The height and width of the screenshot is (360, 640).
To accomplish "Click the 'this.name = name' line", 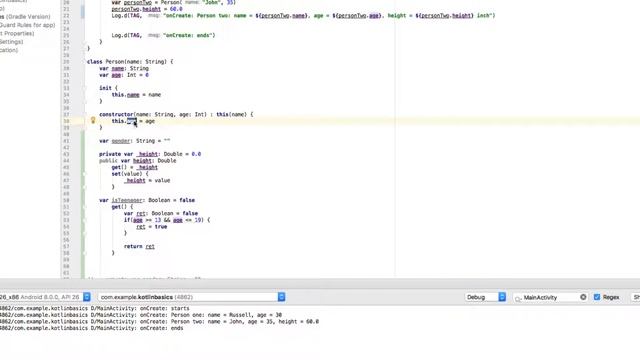I will (136, 95).
